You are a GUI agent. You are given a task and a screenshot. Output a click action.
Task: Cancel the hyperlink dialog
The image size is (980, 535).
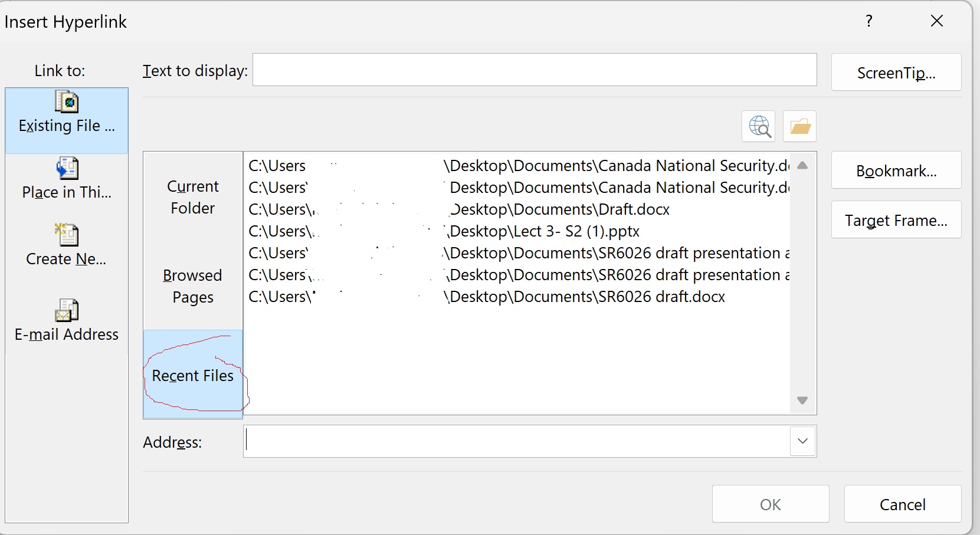[903, 504]
